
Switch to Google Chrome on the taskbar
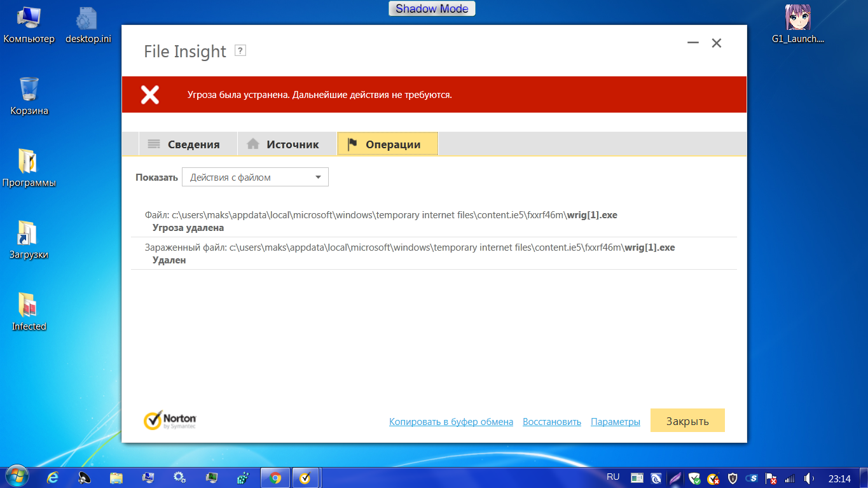[x=275, y=478]
